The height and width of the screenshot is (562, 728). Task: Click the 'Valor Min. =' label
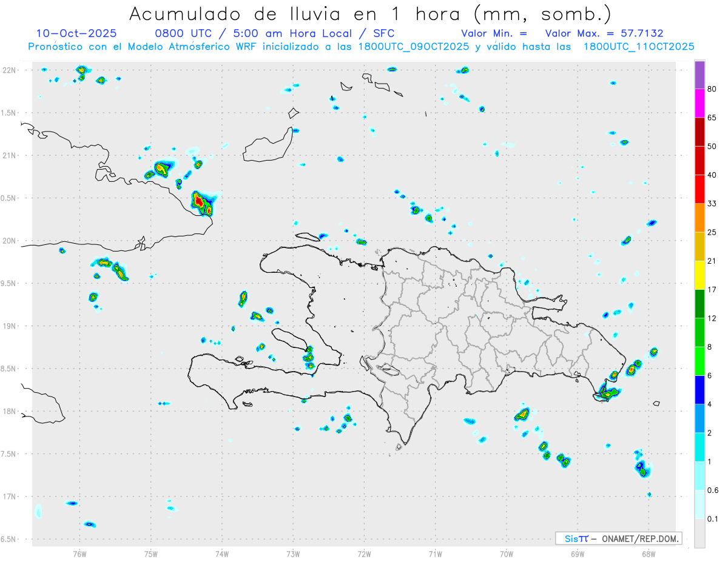494,33
